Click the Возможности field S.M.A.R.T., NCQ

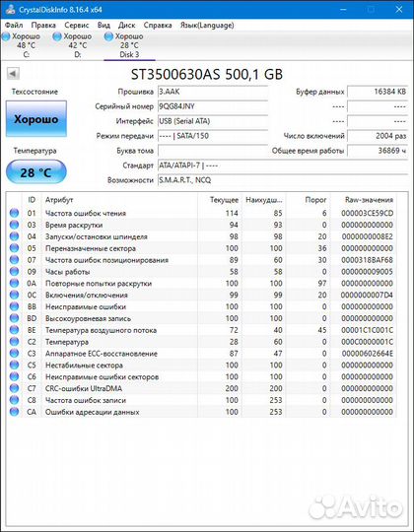pyautogui.click(x=282, y=180)
